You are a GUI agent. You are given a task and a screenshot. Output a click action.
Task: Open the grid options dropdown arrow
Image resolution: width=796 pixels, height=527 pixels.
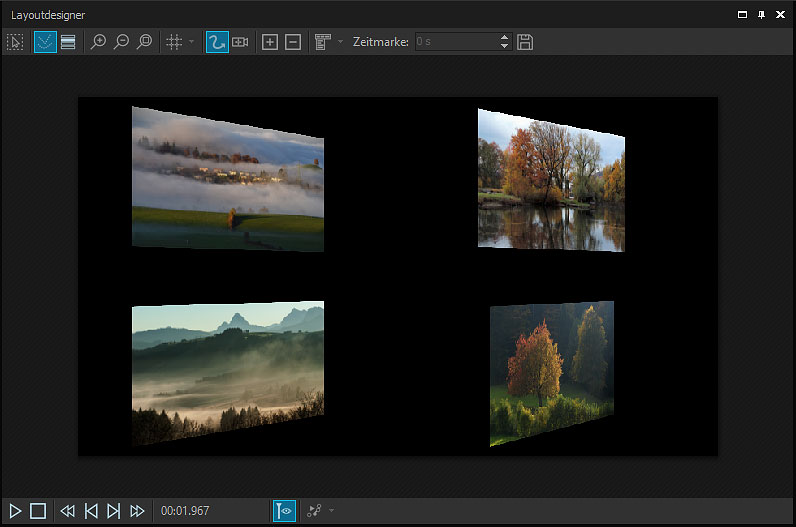coord(191,42)
